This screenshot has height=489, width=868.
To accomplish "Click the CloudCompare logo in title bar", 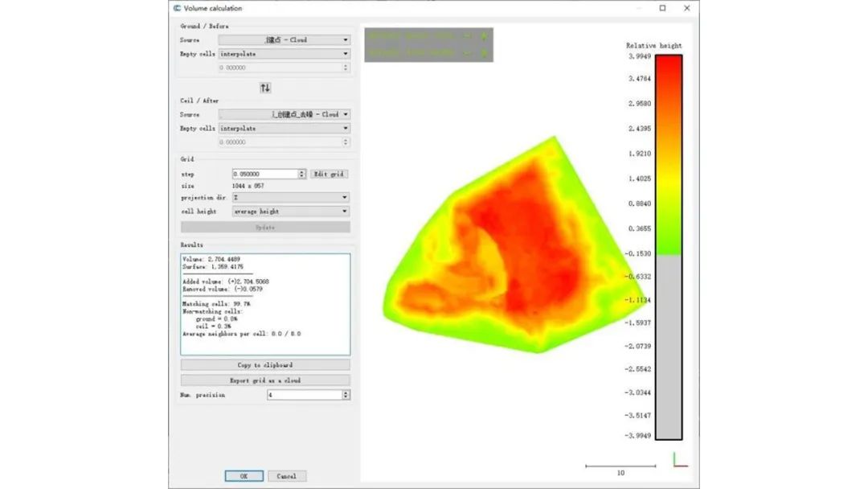I will tap(177, 8).
